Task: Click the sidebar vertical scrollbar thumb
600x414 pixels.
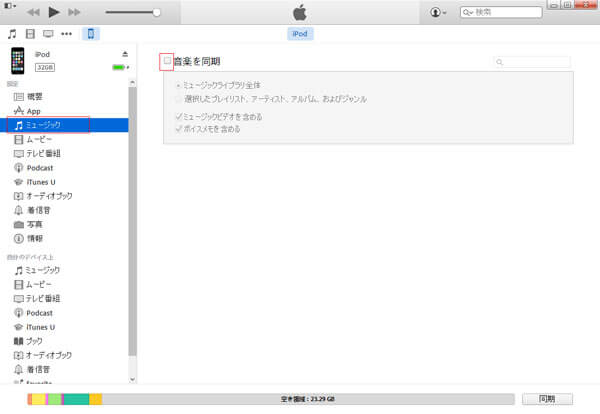Action: click(132, 222)
